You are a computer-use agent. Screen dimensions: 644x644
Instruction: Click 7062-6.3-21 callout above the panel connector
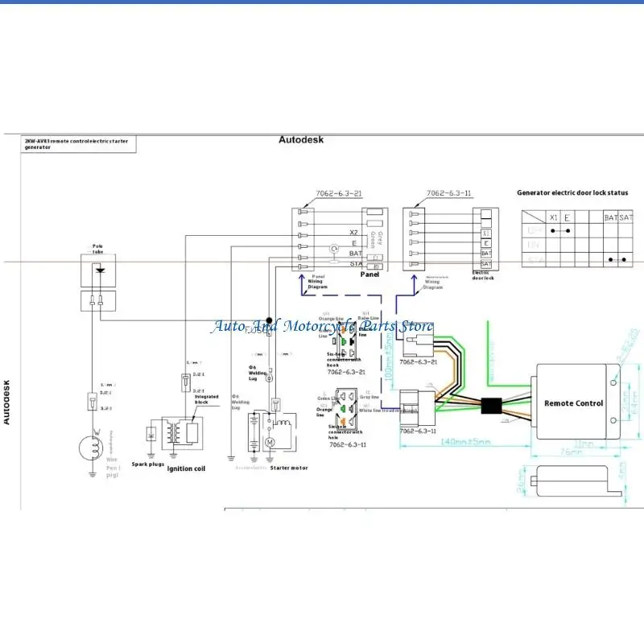[x=339, y=193]
